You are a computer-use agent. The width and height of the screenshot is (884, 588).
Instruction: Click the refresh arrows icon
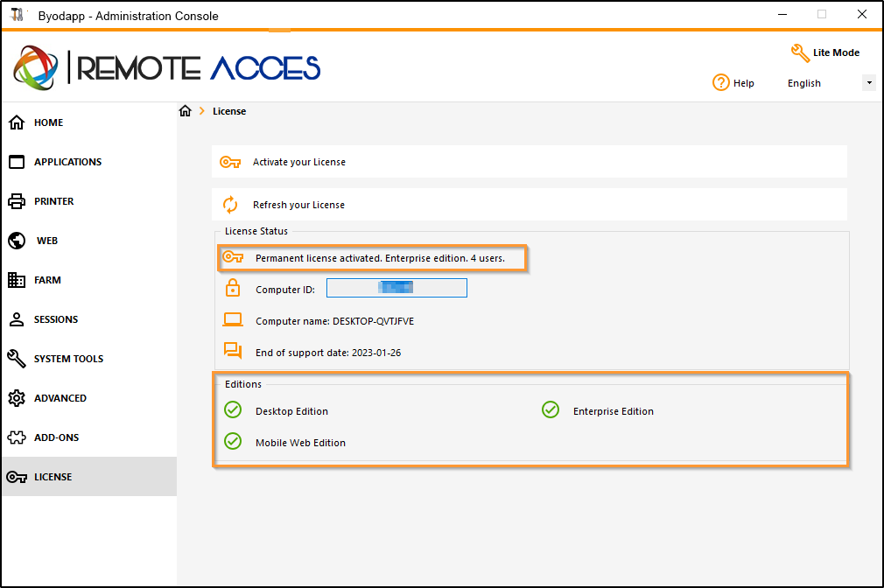tap(230, 205)
